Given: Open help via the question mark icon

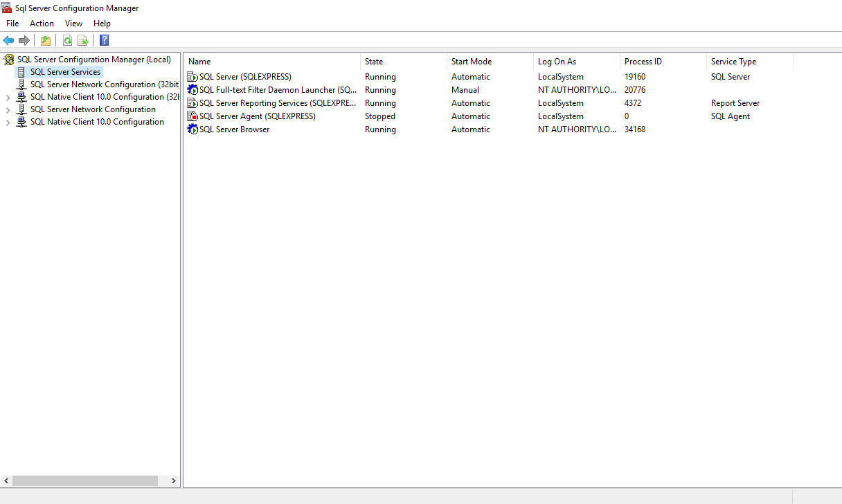Looking at the screenshot, I should (x=105, y=40).
